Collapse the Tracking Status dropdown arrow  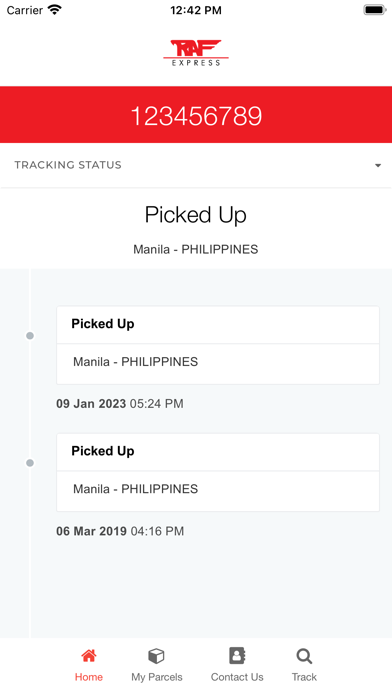click(x=378, y=166)
